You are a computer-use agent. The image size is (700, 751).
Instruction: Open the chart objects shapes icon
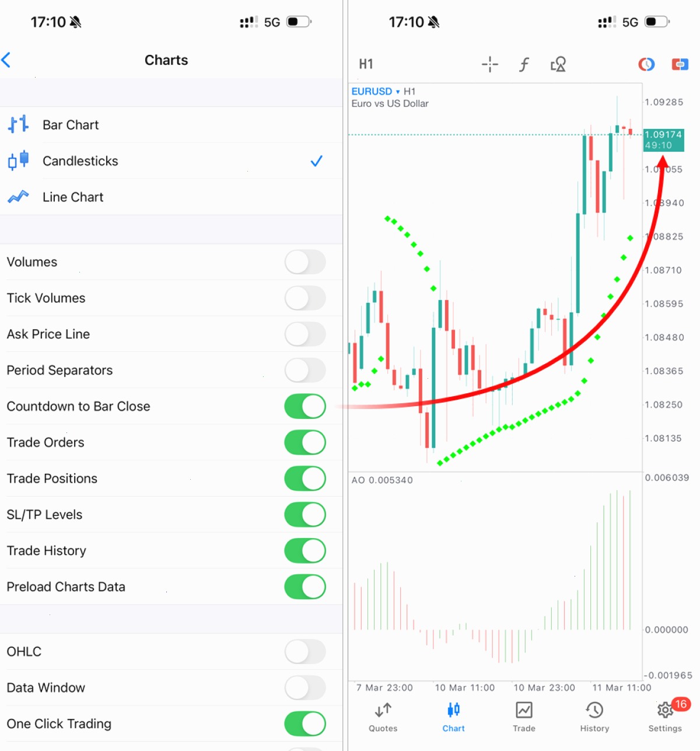(558, 64)
